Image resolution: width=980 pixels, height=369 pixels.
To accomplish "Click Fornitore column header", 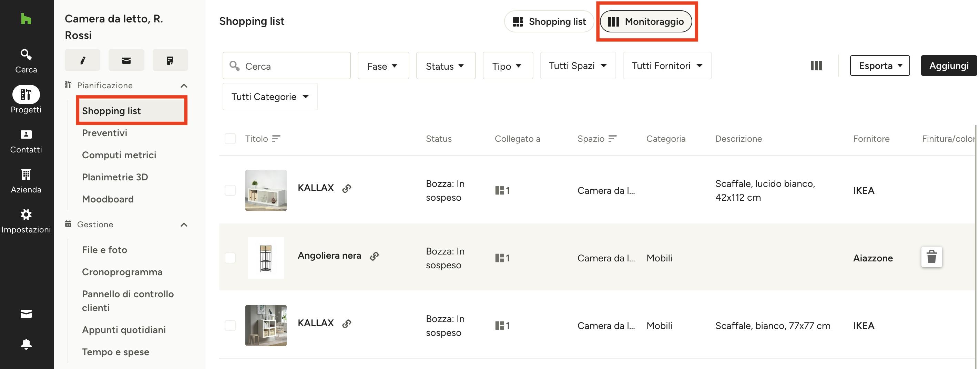I will [871, 139].
